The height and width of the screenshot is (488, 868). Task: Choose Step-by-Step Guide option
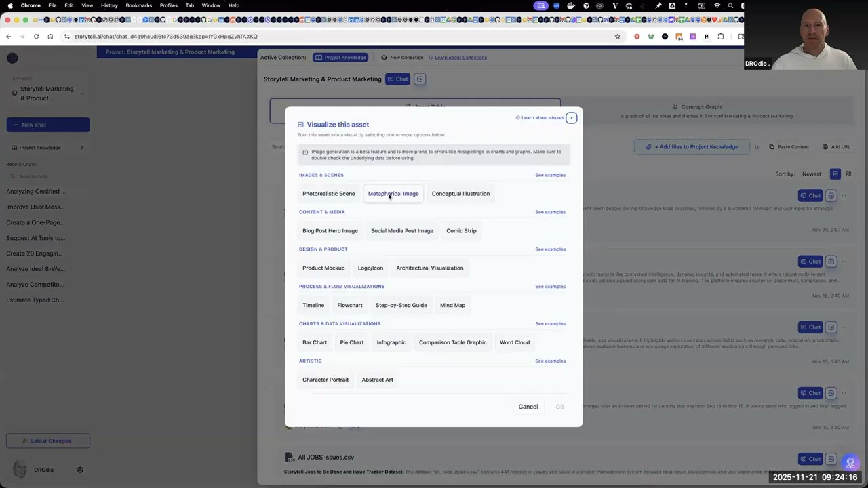(401, 306)
